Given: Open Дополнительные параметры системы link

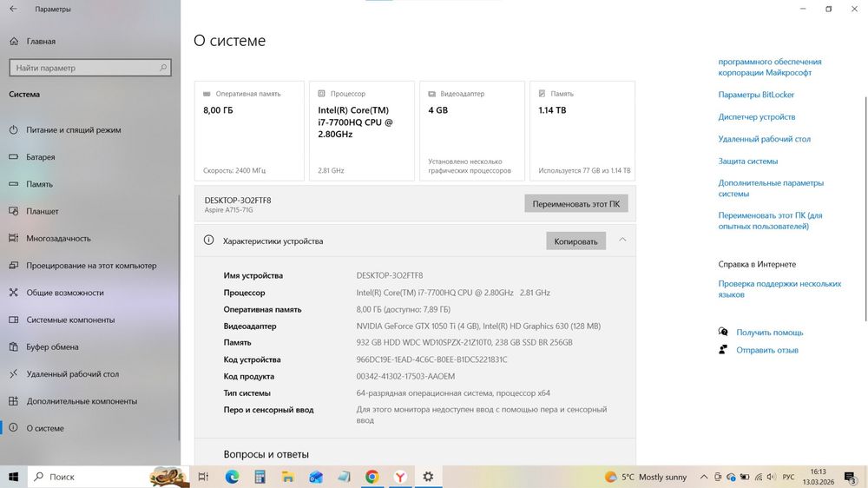Looking at the screenshot, I should tap(771, 188).
